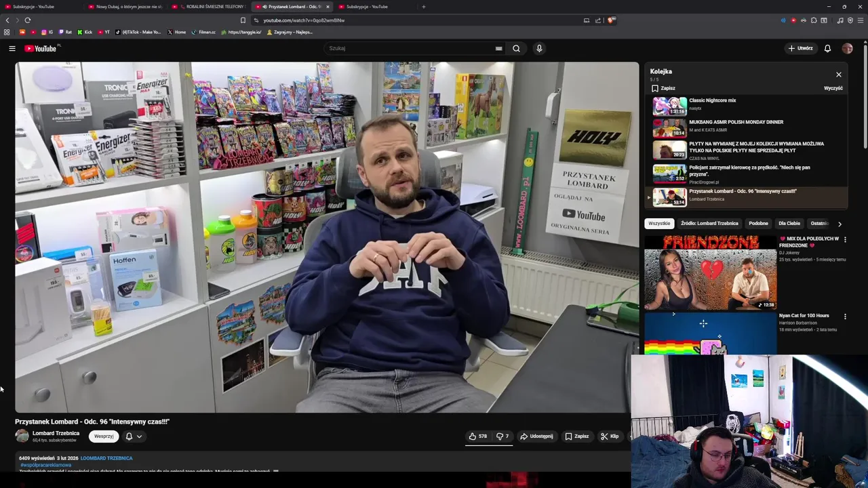The width and height of the screenshot is (868, 488).
Task: Go back with the browser back arrow
Action: click(7, 20)
